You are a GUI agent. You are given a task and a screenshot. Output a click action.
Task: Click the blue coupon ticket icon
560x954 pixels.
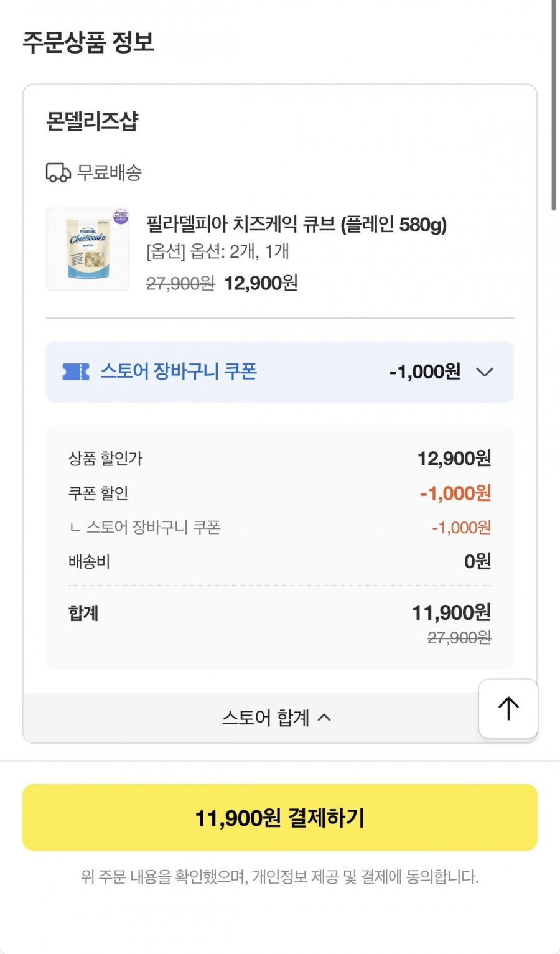76,372
